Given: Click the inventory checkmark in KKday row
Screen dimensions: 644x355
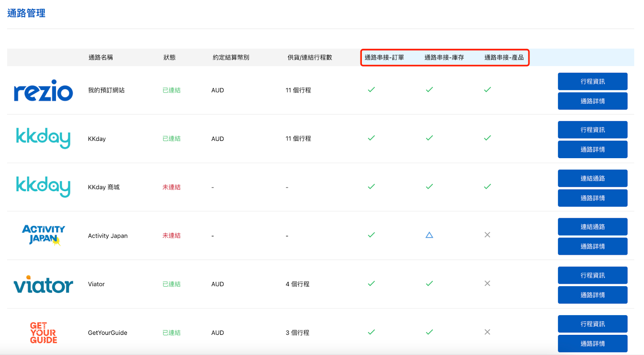Looking at the screenshot, I should click(429, 138).
